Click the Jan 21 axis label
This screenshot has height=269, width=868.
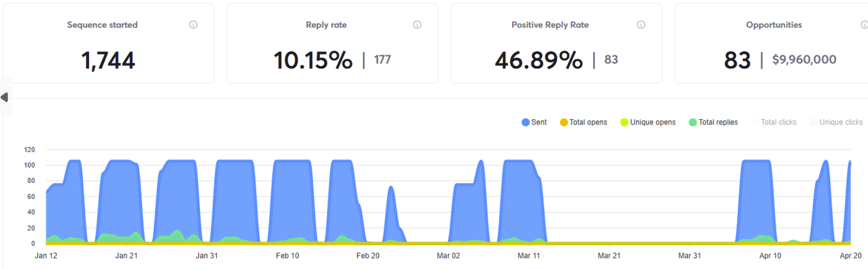coord(126,255)
